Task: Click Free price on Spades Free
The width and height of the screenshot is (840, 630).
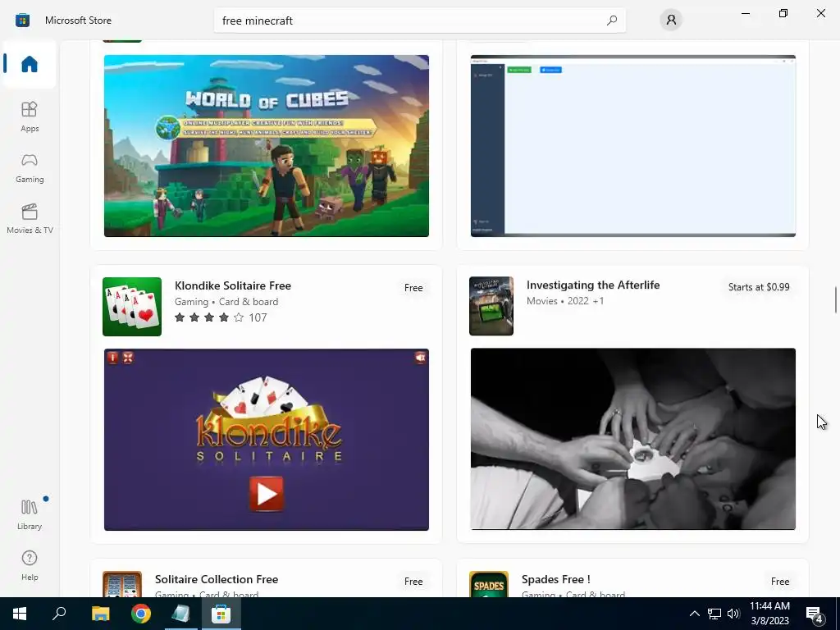Action: [780, 582]
